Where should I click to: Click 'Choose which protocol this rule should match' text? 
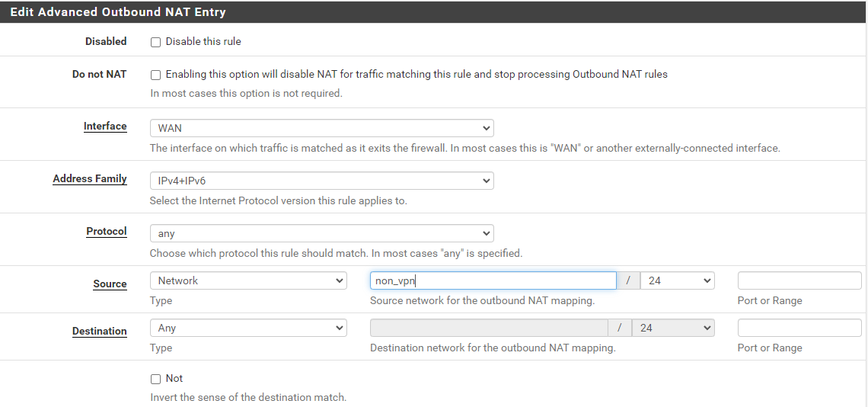(x=336, y=253)
